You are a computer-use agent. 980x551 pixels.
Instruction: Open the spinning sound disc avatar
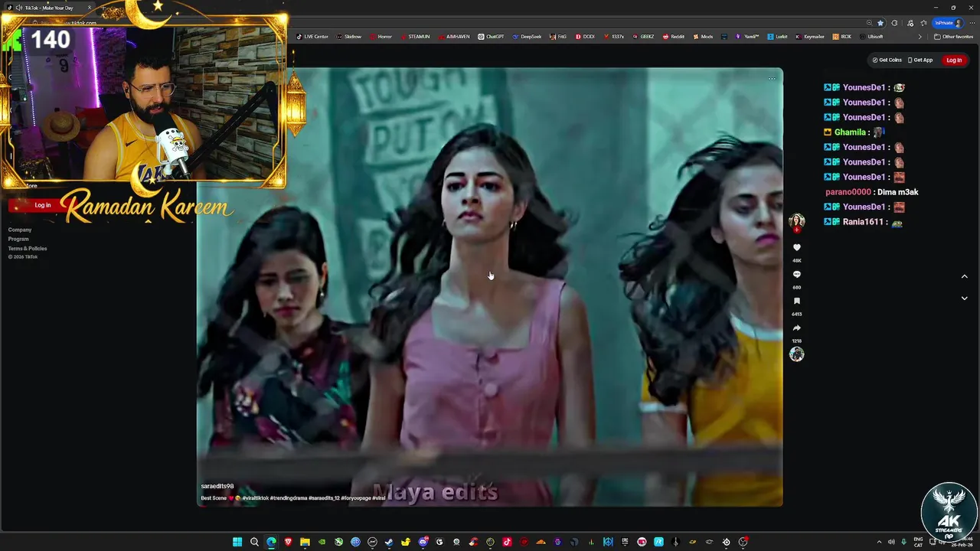click(796, 354)
